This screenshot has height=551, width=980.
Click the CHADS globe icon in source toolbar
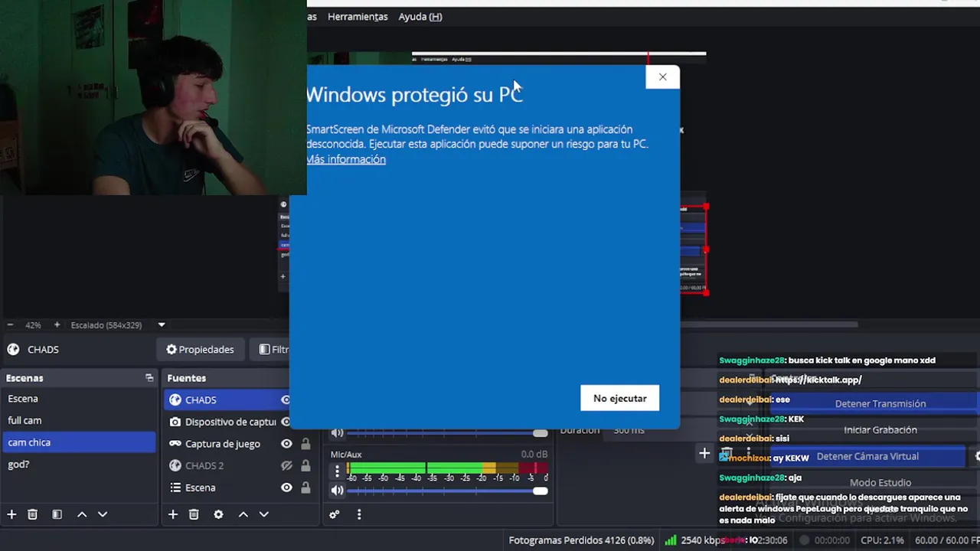coord(13,349)
